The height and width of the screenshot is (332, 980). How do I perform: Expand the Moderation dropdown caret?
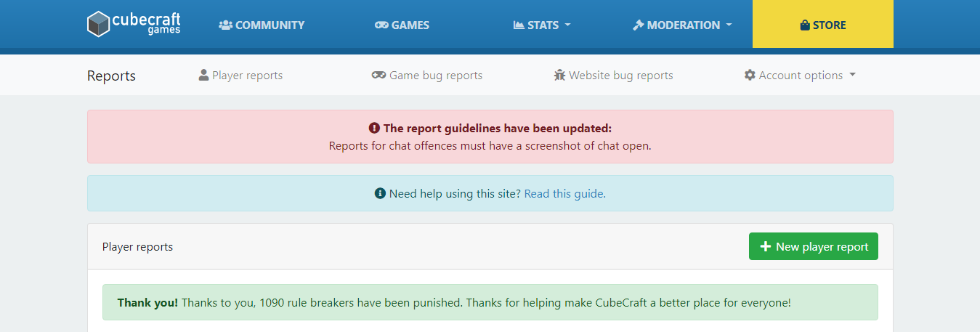point(728,25)
